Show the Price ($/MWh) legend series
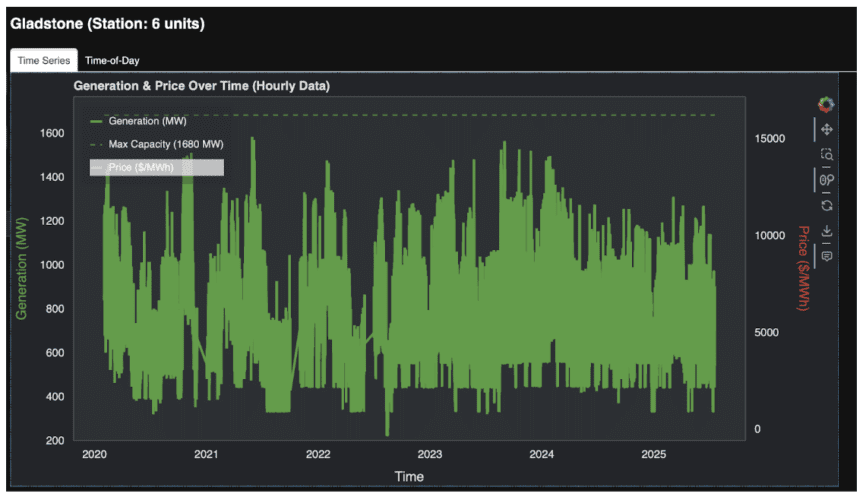Screen dimensions: 866x500 click(x=140, y=168)
